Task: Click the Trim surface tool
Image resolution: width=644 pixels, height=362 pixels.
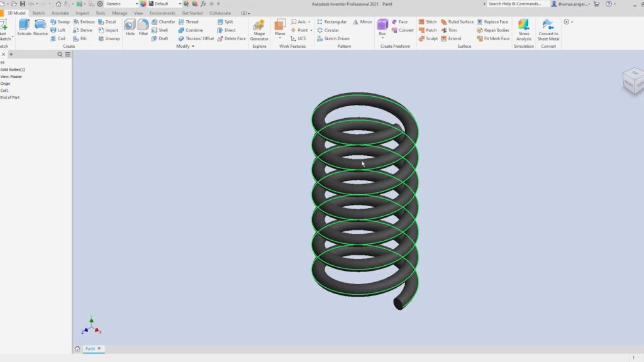Action: tap(448, 30)
